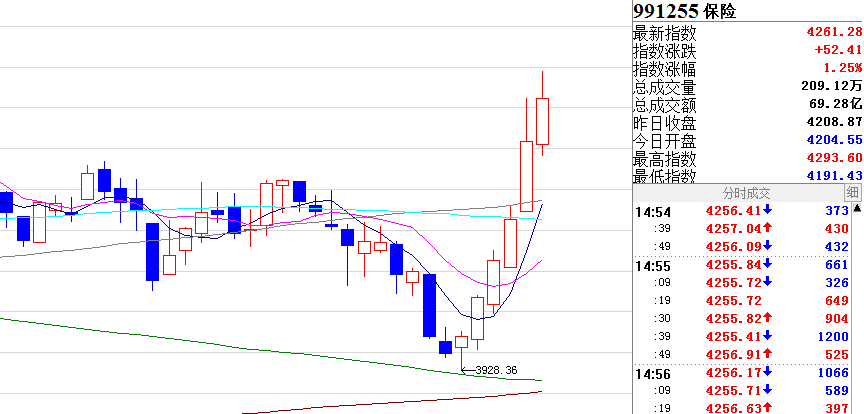Screen dimensions: 864x414
Task: Click the 今日开盘 value 4204.55
Action: (x=834, y=140)
